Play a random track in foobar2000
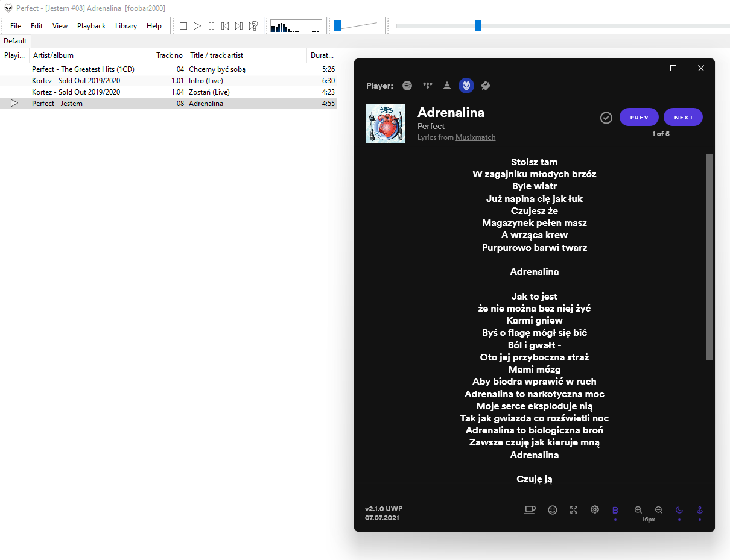This screenshot has width=730, height=560. (x=253, y=26)
